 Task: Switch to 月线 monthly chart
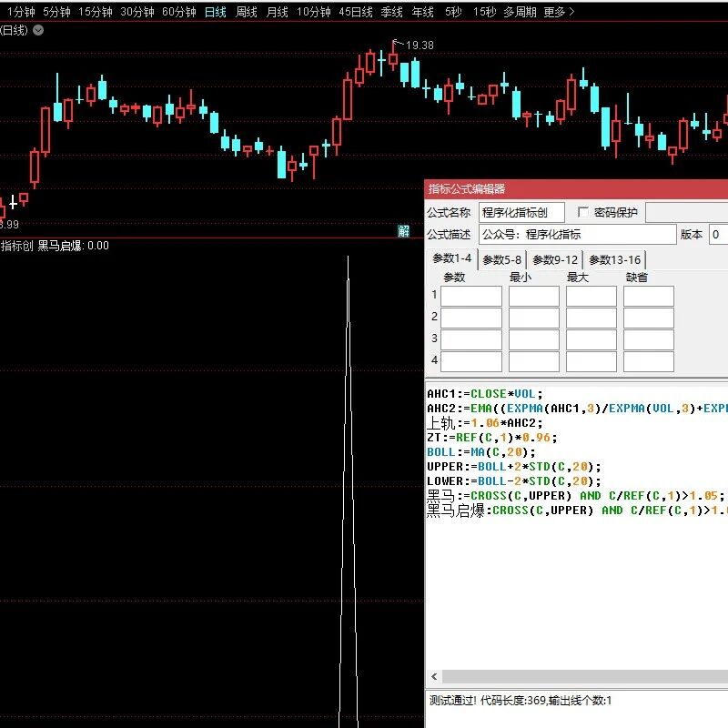[278, 12]
